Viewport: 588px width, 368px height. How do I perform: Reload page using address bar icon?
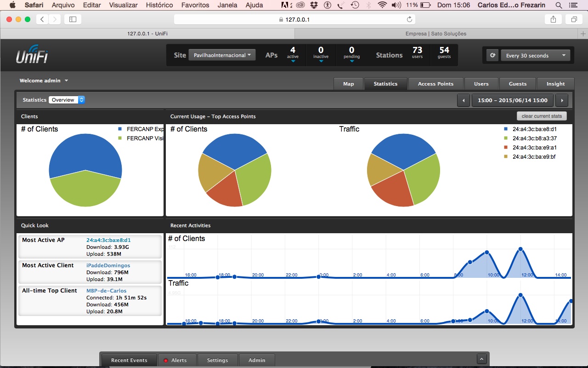pyautogui.click(x=409, y=19)
